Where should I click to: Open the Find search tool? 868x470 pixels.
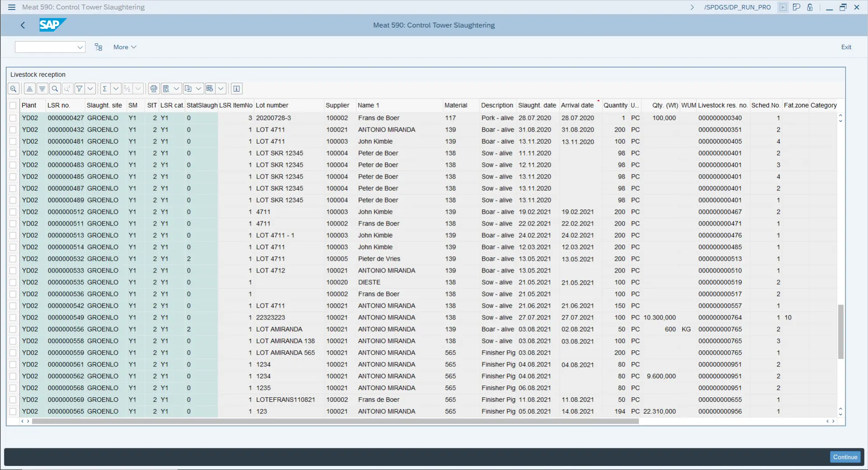[55, 89]
